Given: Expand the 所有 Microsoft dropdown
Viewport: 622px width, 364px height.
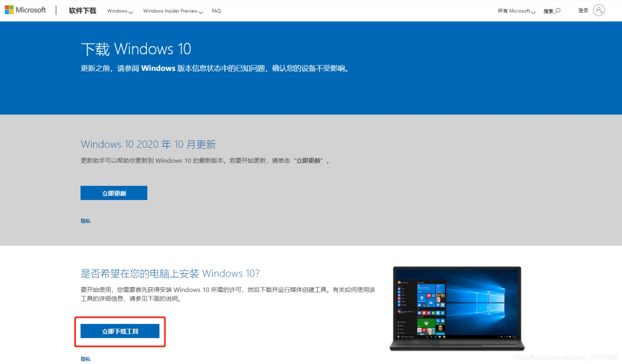Looking at the screenshot, I should (x=517, y=11).
